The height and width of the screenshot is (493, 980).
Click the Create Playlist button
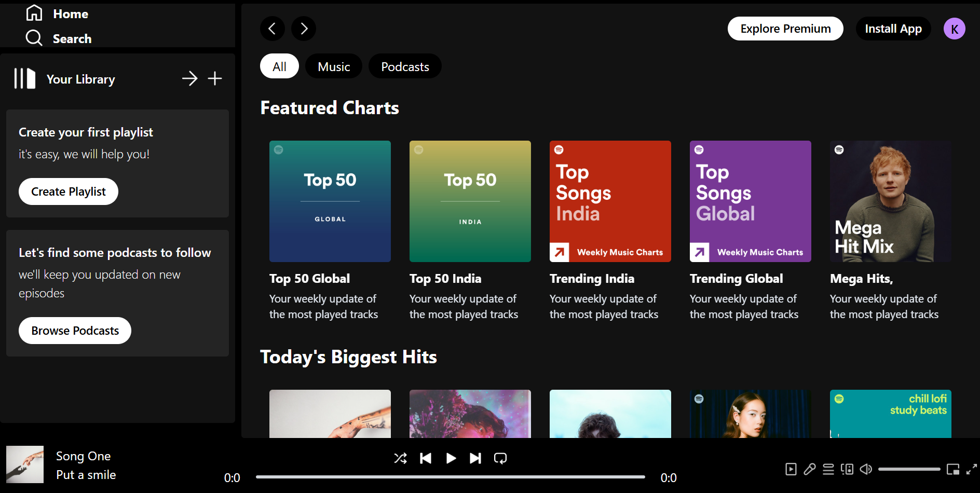coord(69,191)
